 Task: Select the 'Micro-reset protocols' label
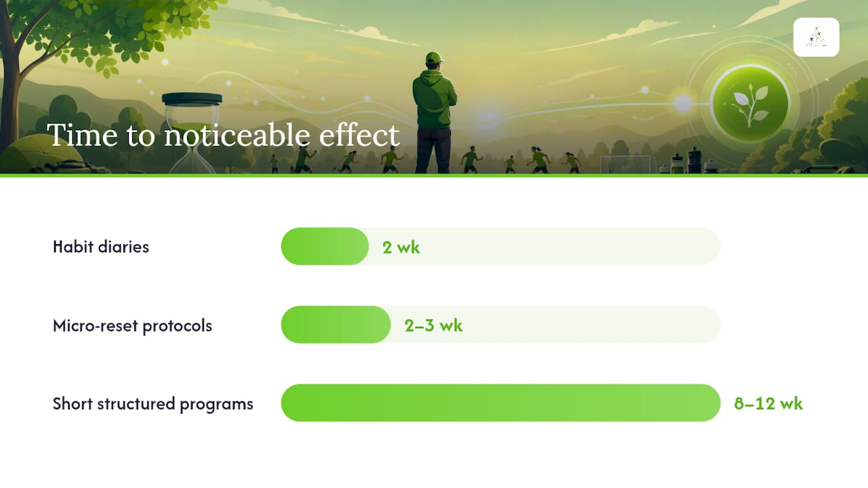point(132,325)
